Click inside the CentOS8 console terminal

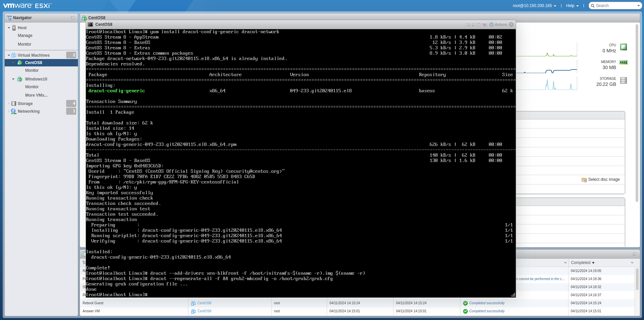coord(301,163)
